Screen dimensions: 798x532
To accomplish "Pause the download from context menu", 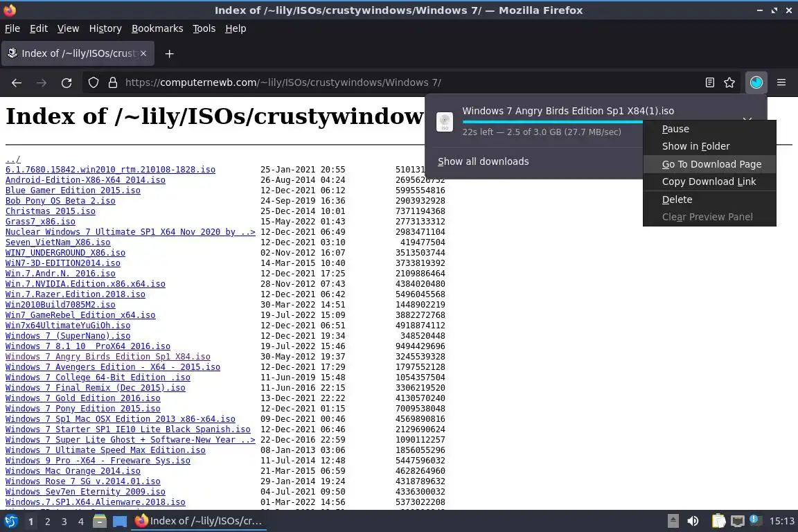I will point(709,129).
